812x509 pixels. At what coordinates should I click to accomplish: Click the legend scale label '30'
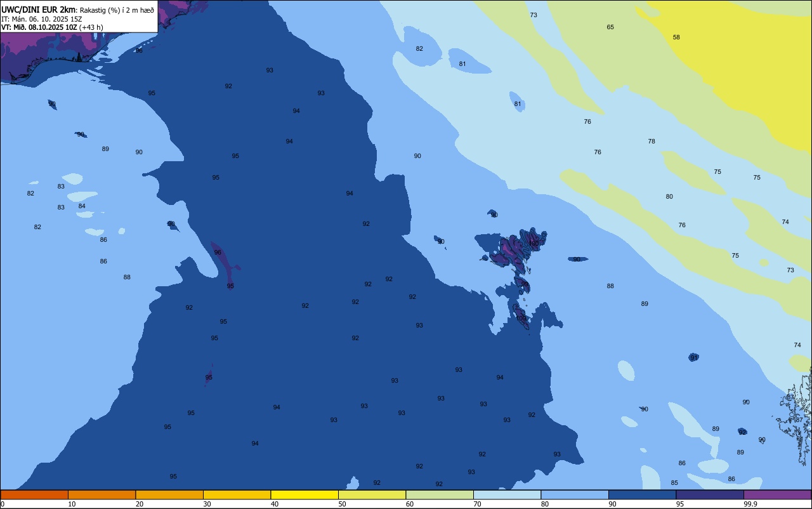pos(207,504)
